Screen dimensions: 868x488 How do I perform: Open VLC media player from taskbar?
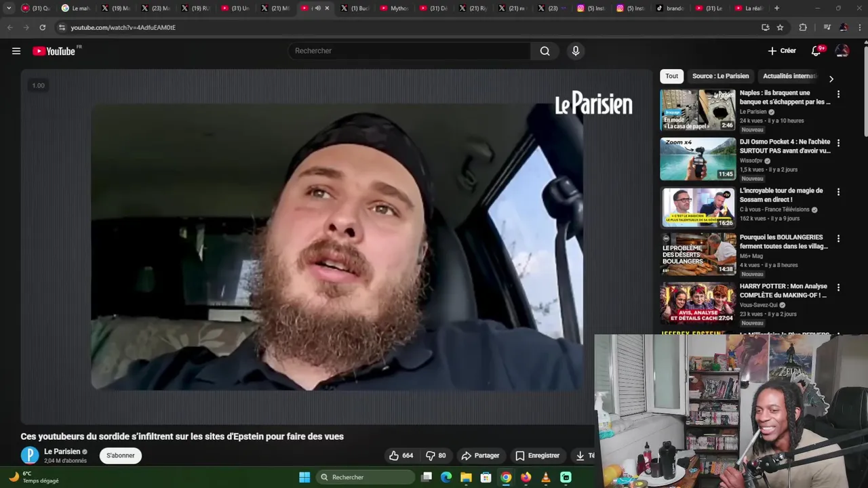pyautogui.click(x=546, y=477)
